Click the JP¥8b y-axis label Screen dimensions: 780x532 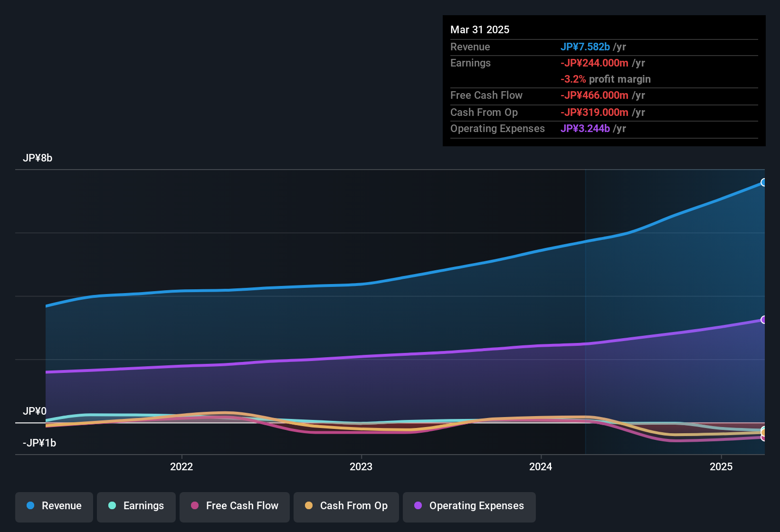[38, 158]
